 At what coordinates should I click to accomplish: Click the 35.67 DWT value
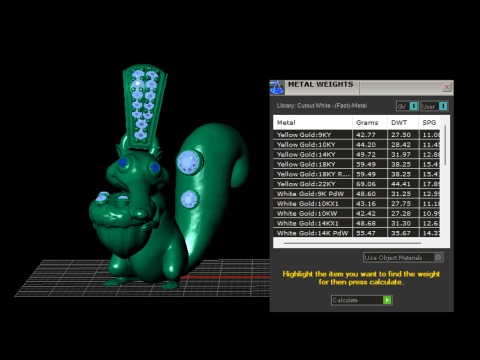401,233
